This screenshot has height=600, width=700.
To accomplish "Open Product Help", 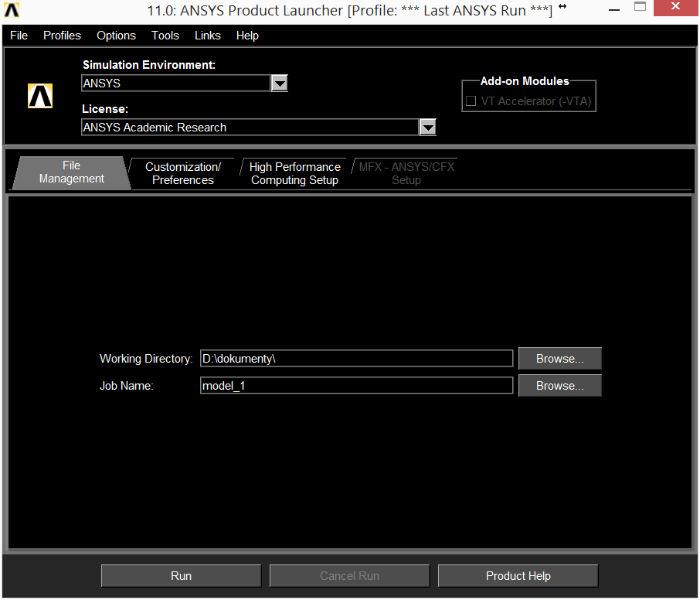I will (x=518, y=576).
